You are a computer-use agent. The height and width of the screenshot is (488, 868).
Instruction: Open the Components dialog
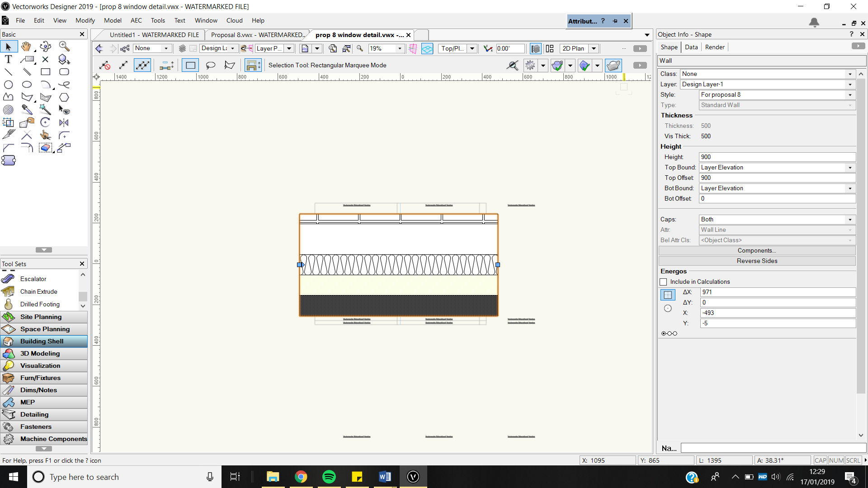756,250
